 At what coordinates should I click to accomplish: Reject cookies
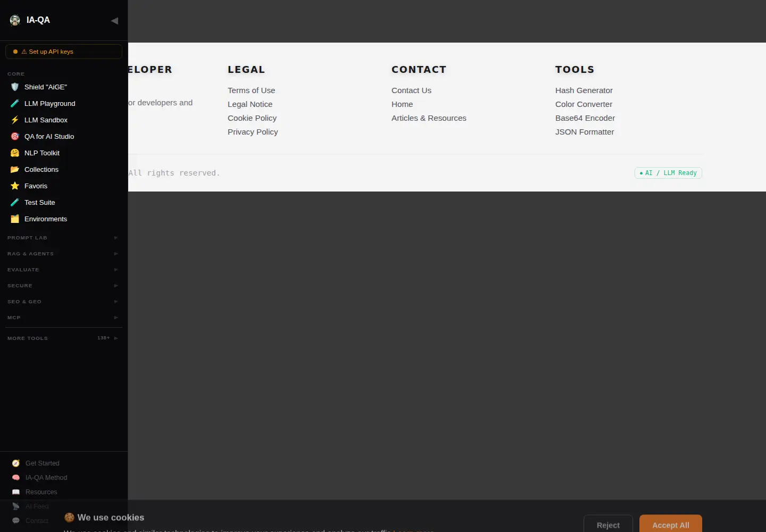[x=608, y=524]
